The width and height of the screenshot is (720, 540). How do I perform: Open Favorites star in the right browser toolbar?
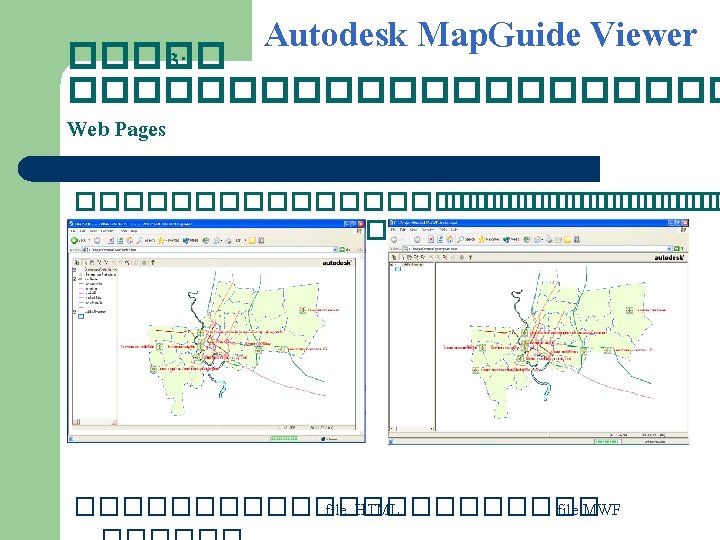pyautogui.click(x=489, y=239)
